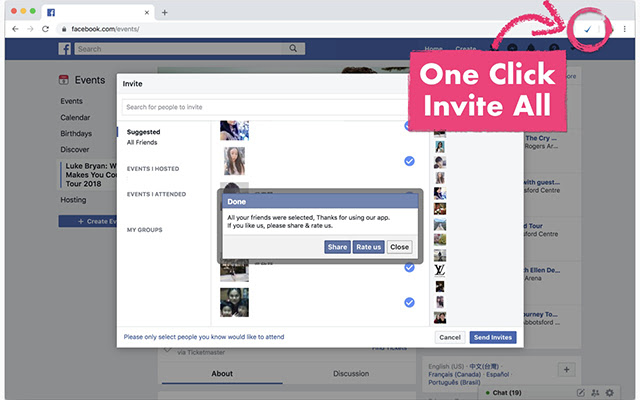Expand MY GROUPS section
640x400 pixels.
(x=144, y=230)
